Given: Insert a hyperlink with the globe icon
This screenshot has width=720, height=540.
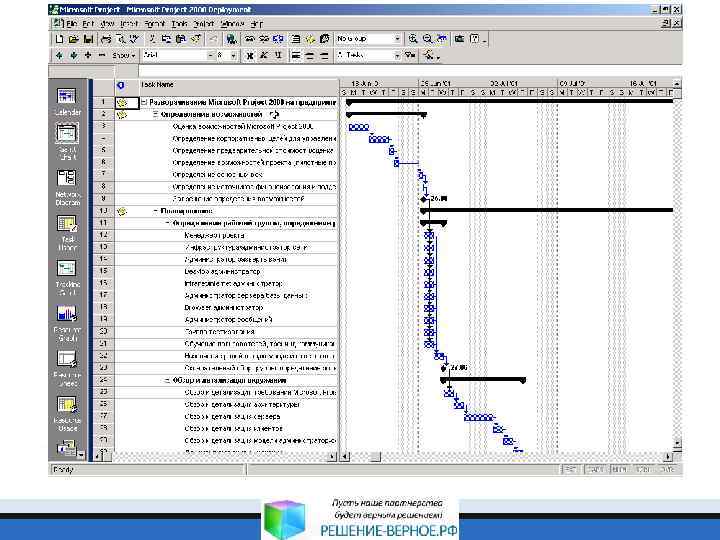Looking at the screenshot, I should click(231, 39).
